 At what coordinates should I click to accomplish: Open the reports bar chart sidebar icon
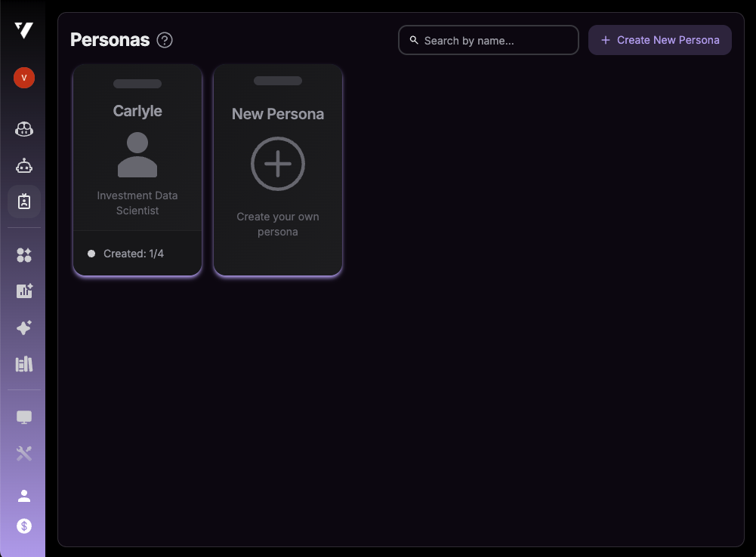(x=23, y=363)
